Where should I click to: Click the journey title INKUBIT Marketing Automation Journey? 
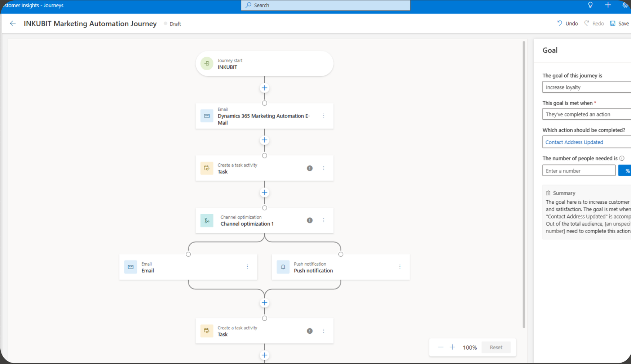[x=90, y=23]
